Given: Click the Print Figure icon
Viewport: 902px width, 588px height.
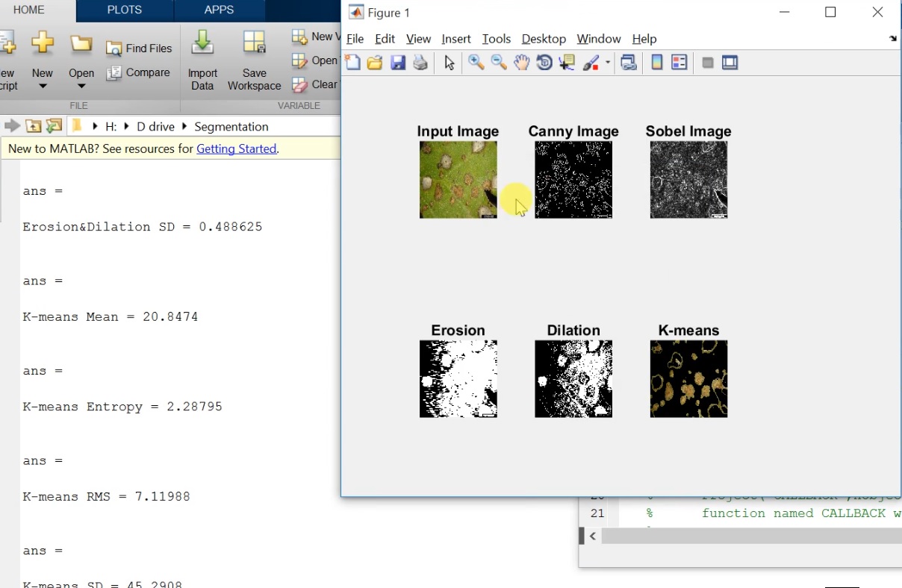Looking at the screenshot, I should pyautogui.click(x=420, y=62).
